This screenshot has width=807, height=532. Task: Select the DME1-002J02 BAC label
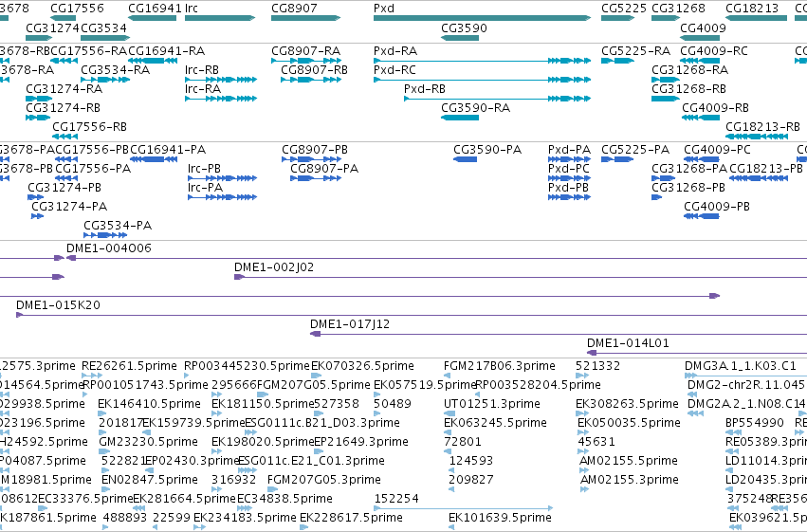274,267
